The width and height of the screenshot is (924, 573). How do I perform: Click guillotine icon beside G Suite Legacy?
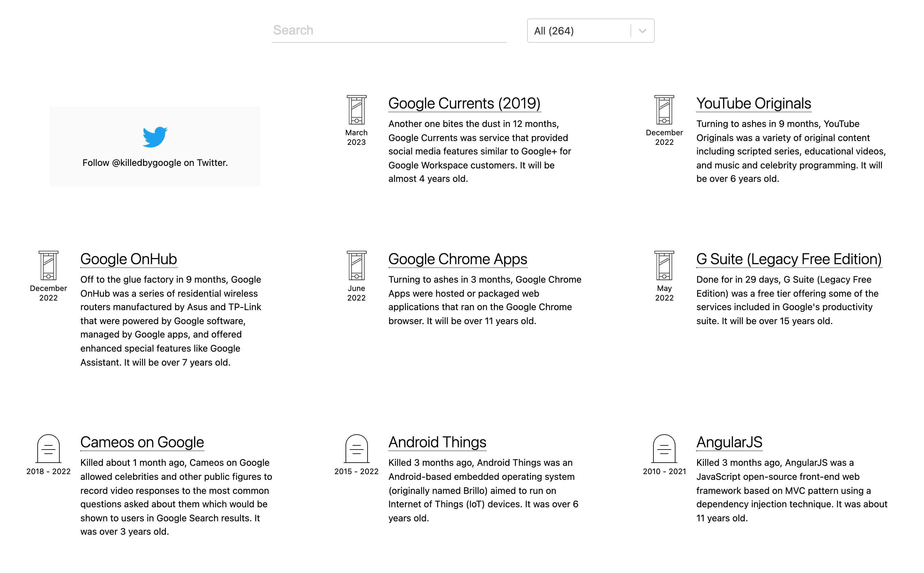click(664, 265)
